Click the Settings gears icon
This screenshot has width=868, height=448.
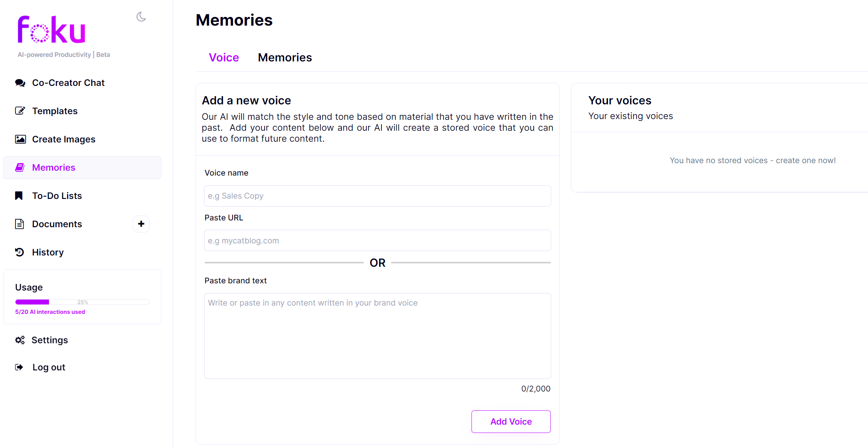20,340
